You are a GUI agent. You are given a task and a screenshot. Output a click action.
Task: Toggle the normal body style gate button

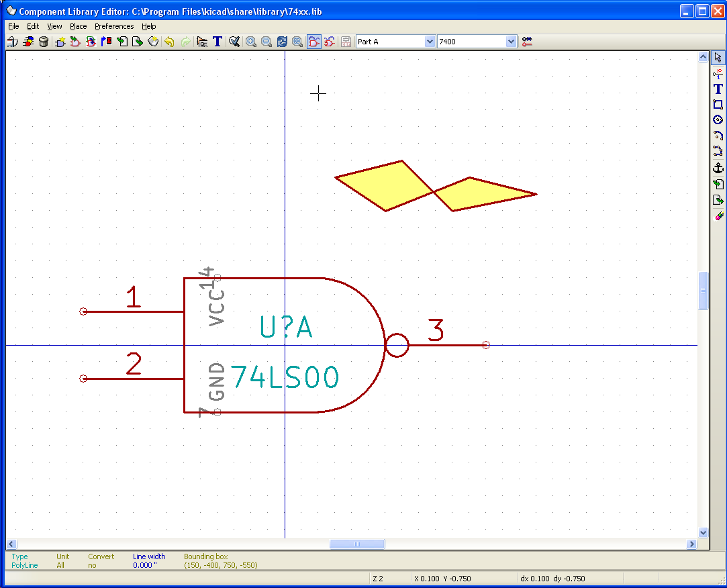point(314,42)
